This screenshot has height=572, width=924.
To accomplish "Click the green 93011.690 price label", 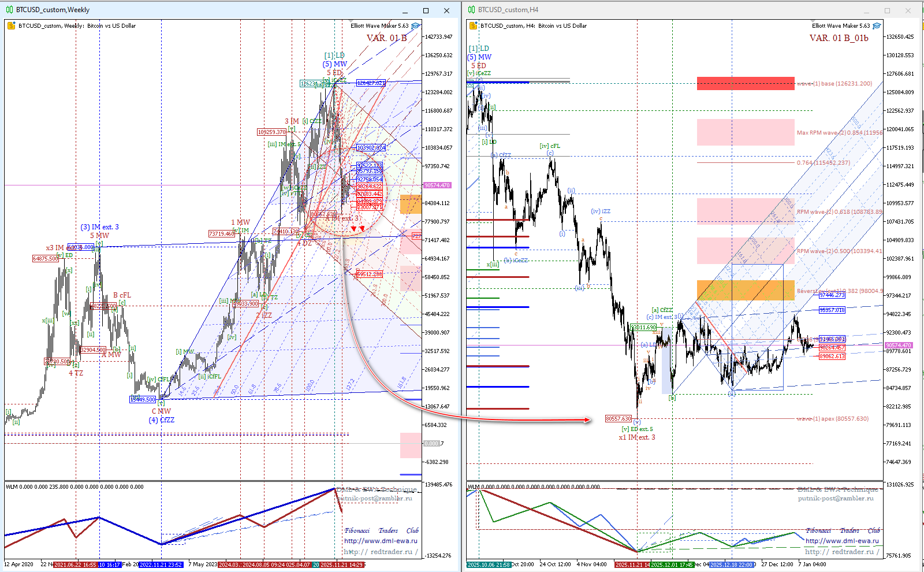I will tap(643, 328).
